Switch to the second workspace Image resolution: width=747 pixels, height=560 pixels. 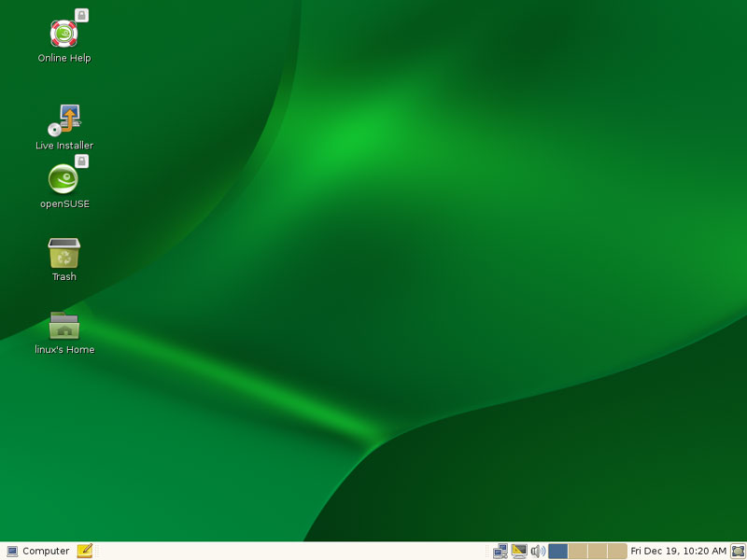[578, 551]
